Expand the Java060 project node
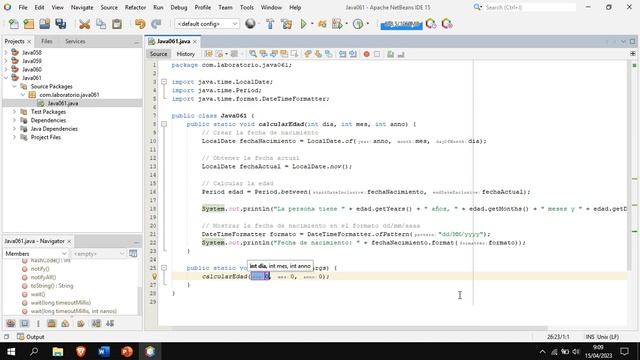 [6, 69]
